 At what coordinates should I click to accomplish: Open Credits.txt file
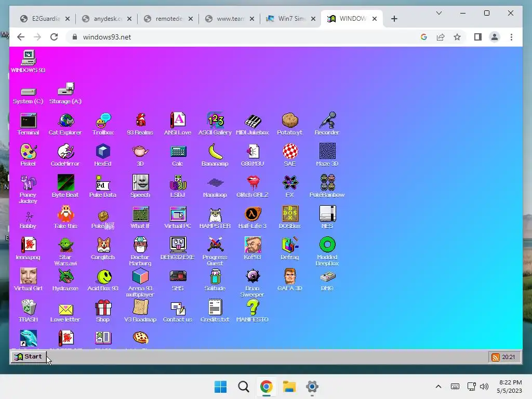[215, 311]
